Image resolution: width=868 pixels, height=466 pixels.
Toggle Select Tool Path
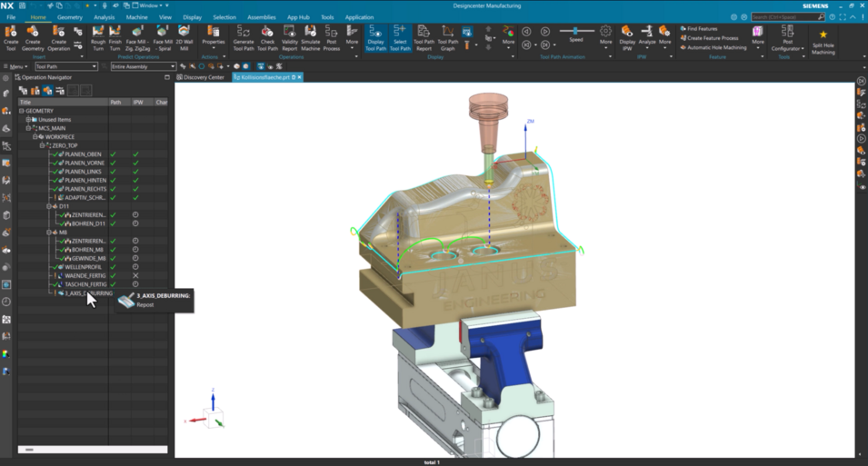point(400,37)
